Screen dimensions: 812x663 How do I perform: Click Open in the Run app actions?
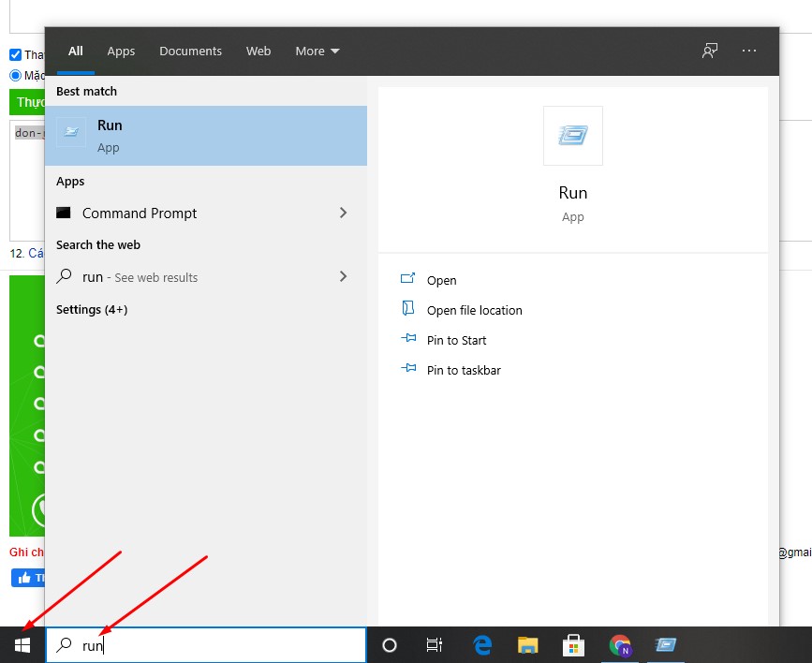pyautogui.click(x=441, y=280)
